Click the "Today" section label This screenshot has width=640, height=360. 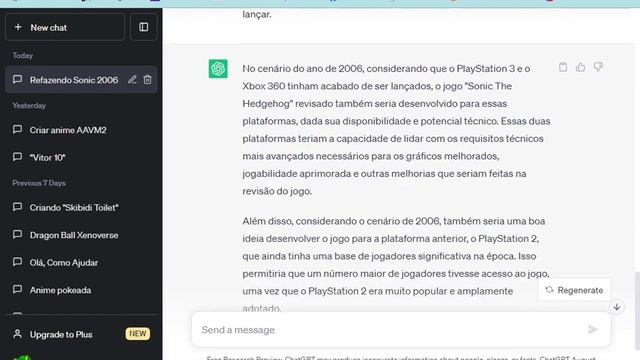pyautogui.click(x=22, y=56)
